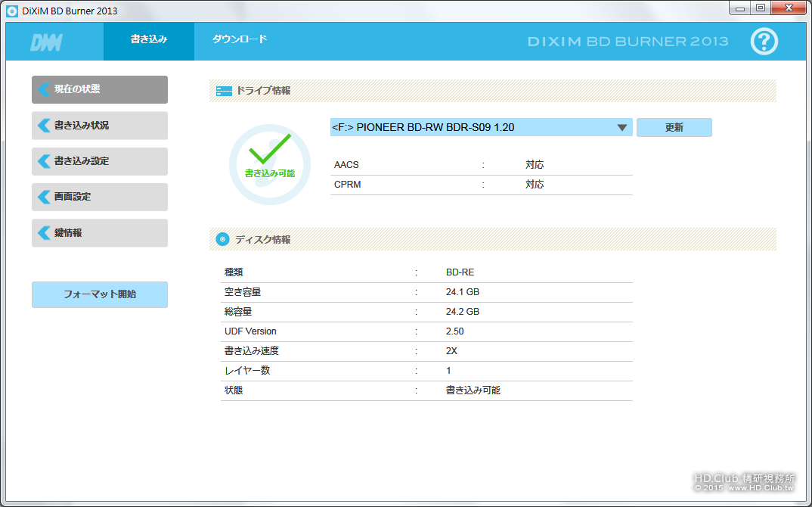812x507 pixels.
Task: Click the 更新 refresh button
Action: 674,128
